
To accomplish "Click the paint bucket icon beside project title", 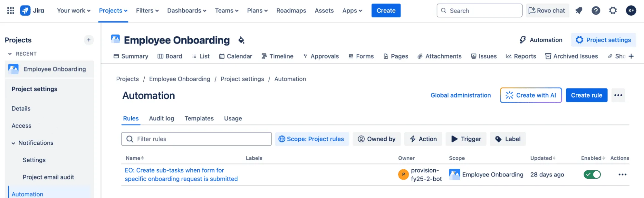I will (241, 40).
